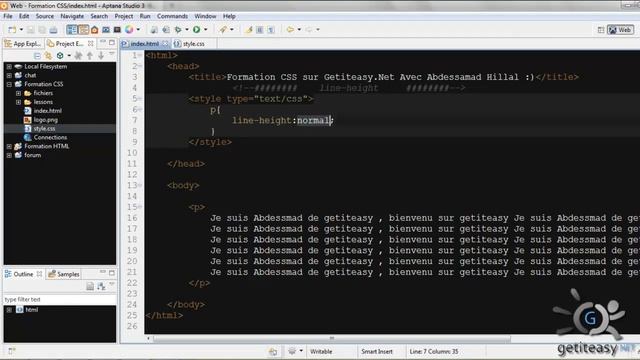The width and height of the screenshot is (640, 360).
Task: Expand the Local Filesystem tree node
Action: click(9, 67)
